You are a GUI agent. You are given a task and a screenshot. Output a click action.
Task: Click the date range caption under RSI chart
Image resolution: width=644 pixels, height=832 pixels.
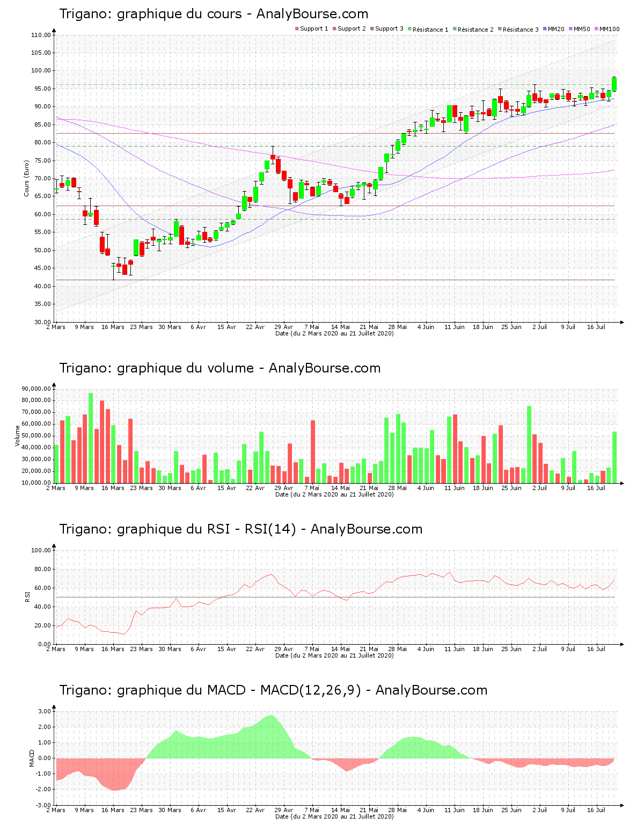(334, 655)
